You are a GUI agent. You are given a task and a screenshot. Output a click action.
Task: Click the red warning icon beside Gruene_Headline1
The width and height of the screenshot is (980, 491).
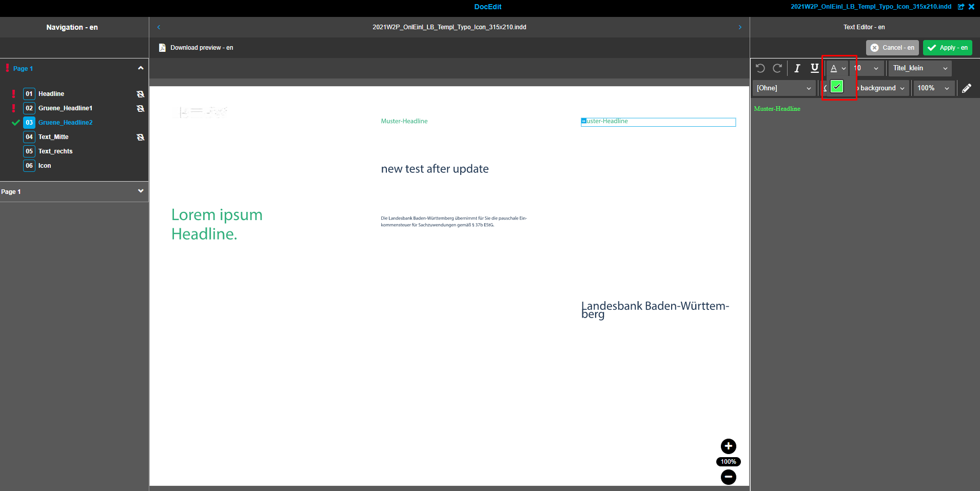click(x=14, y=108)
